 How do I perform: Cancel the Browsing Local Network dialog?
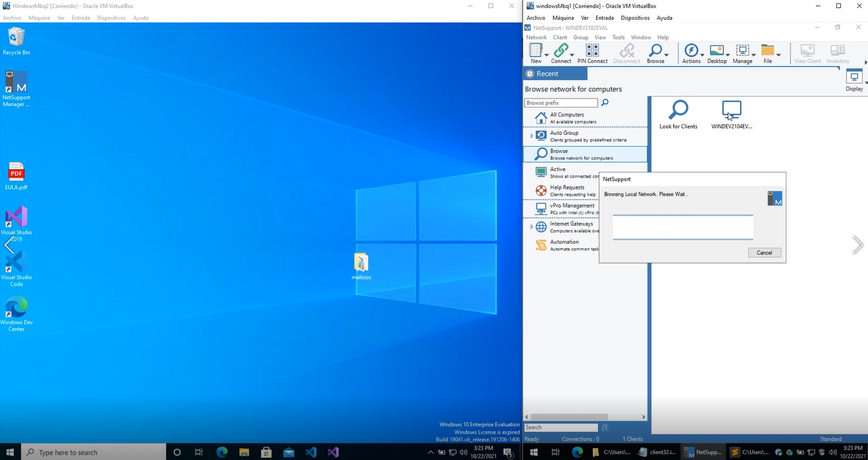[764, 253]
